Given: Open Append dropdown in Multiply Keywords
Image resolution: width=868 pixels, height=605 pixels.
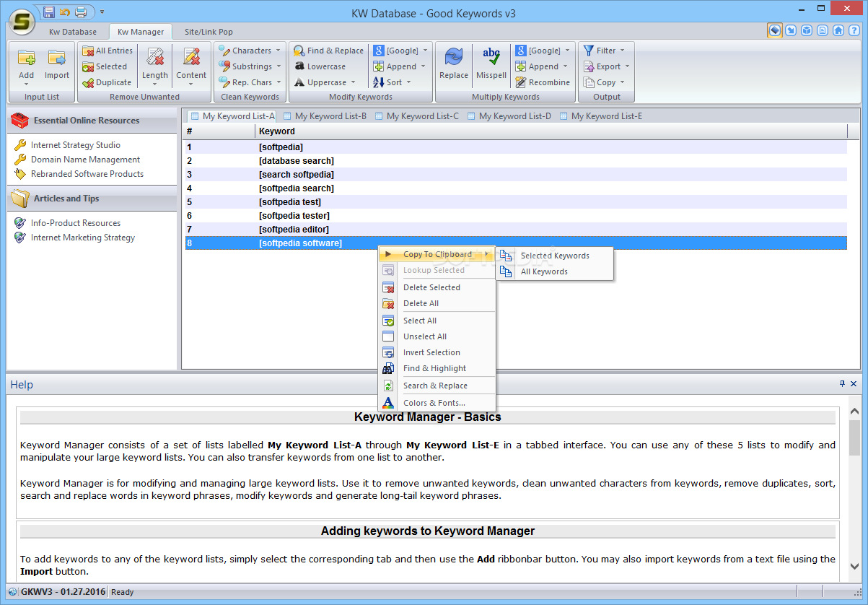Looking at the screenshot, I should point(542,66).
